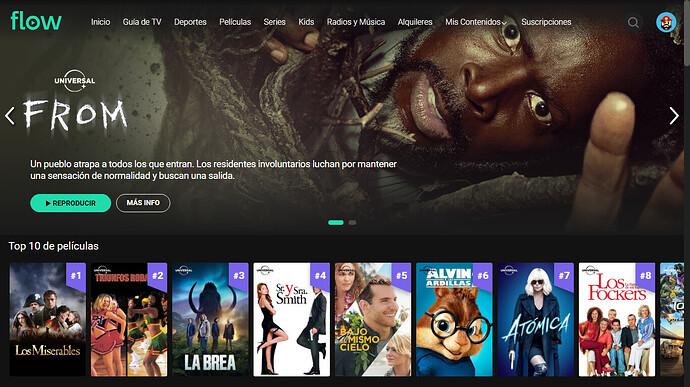Expand Mis Contenidos dropdown

coord(476,22)
